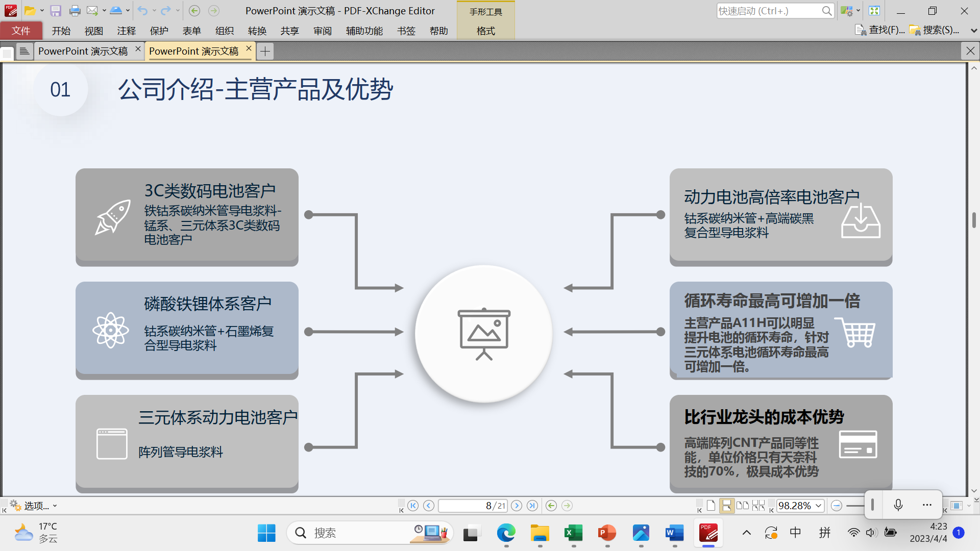Toggle continuous page layout mode
Screen dimensions: 980x551
pyautogui.click(x=726, y=506)
